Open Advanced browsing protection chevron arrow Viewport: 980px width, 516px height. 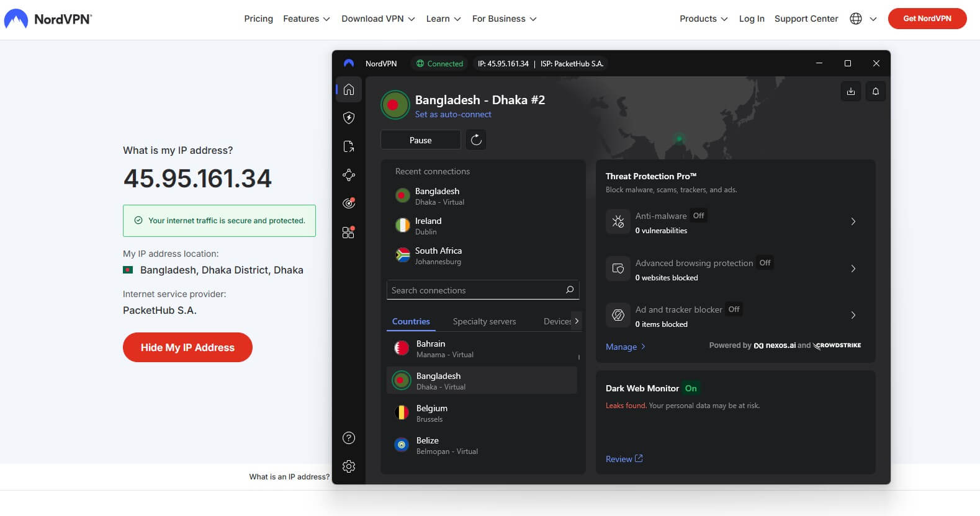click(x=853, y=269)
